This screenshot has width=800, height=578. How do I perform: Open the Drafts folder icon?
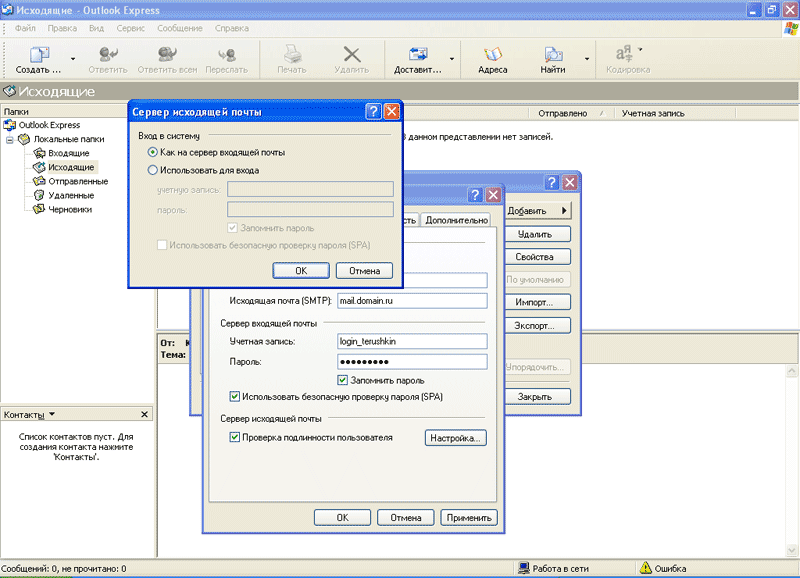point(39,209)
